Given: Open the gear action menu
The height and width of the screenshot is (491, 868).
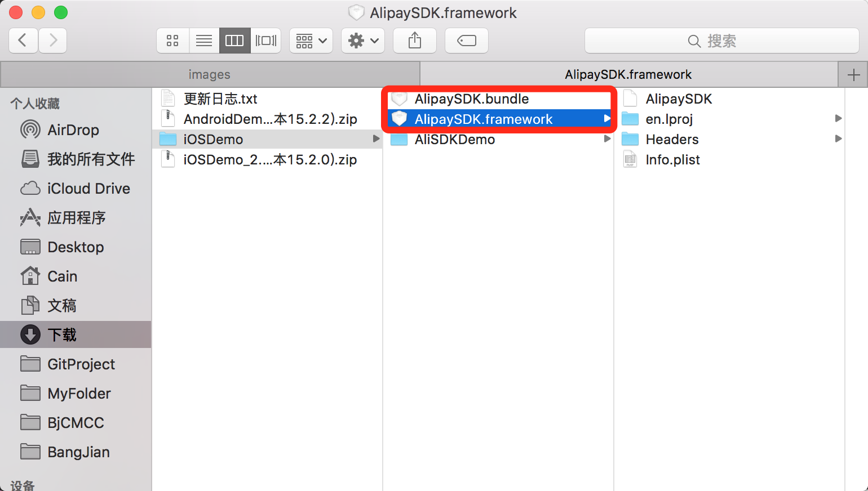Looking at the screenshot, I should pyautogui.click(x=363, y=41).
